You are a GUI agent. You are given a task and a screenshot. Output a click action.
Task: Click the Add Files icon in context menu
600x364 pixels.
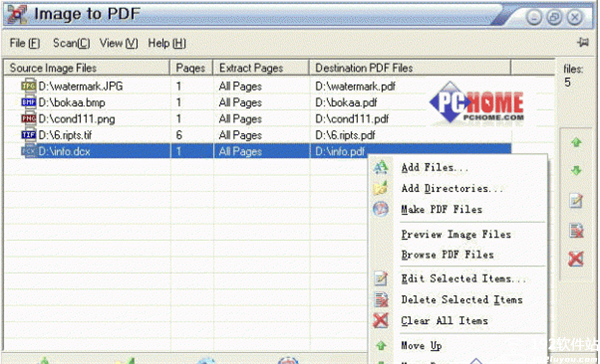[x=381, y=167]
